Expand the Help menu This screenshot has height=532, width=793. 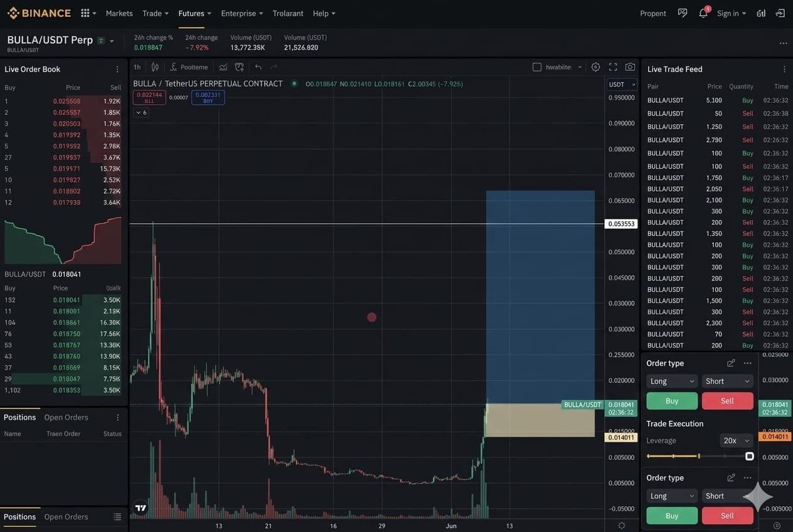coord(324,13)
